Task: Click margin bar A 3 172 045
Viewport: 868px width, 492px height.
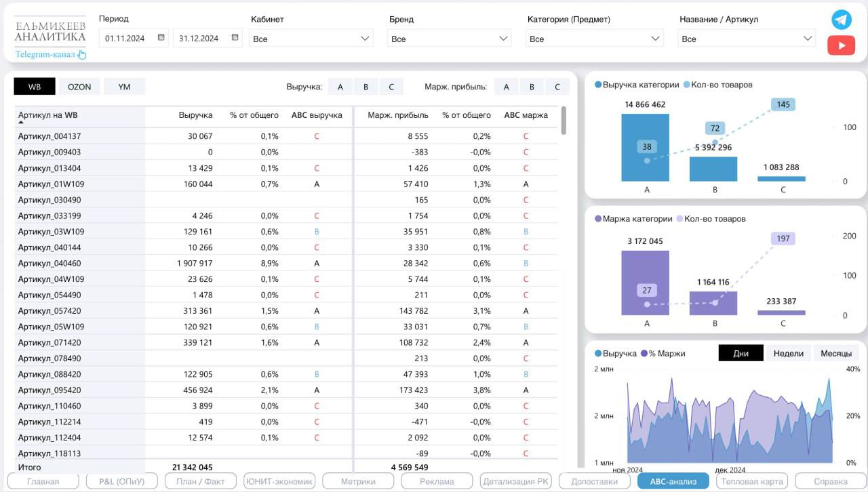Action: (x=646, y=283)
